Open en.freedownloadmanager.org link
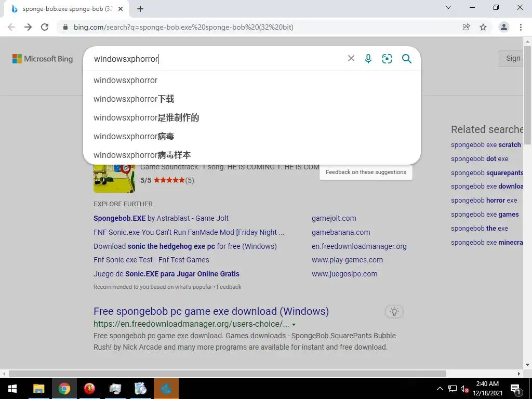The width and height of the screenshot is (532, 399). 359,246
